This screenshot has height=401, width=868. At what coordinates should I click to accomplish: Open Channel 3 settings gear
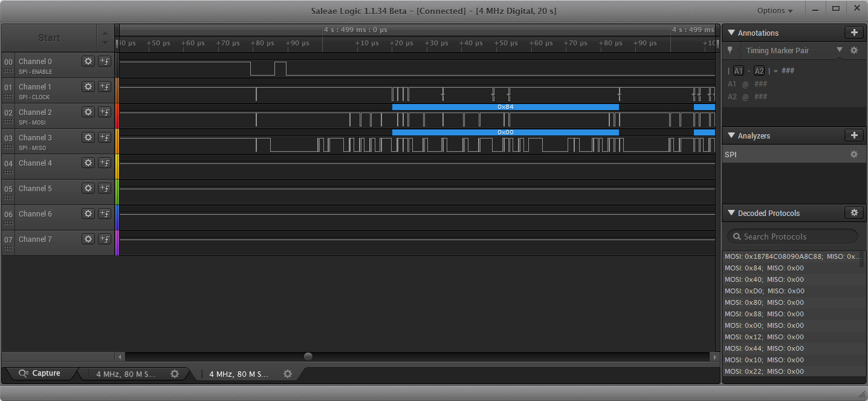point(88,137)
